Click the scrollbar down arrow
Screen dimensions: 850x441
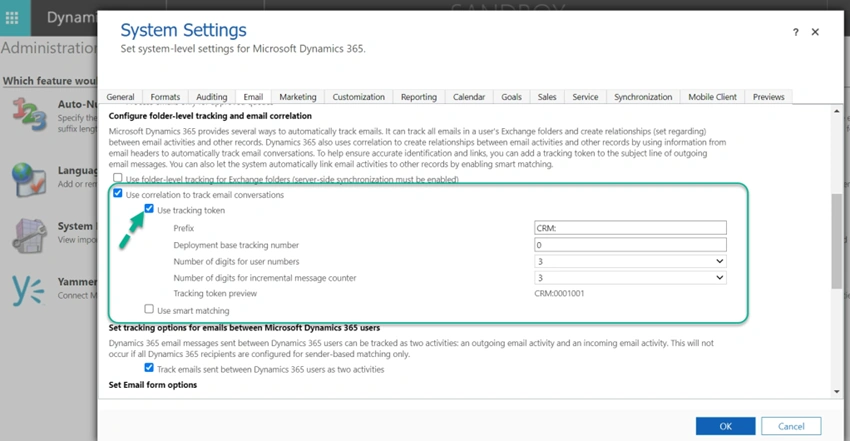coord(836,391)
